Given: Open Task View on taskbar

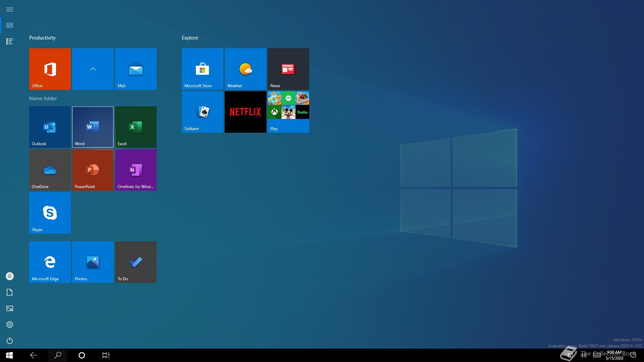Looking at the screenshot, I should 106,355.
